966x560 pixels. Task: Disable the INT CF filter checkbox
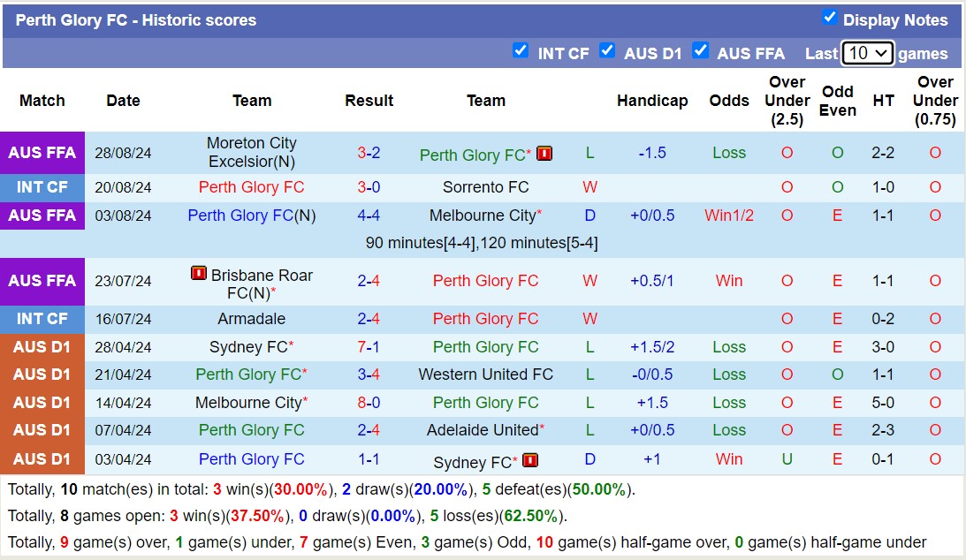tap(521, 52)
